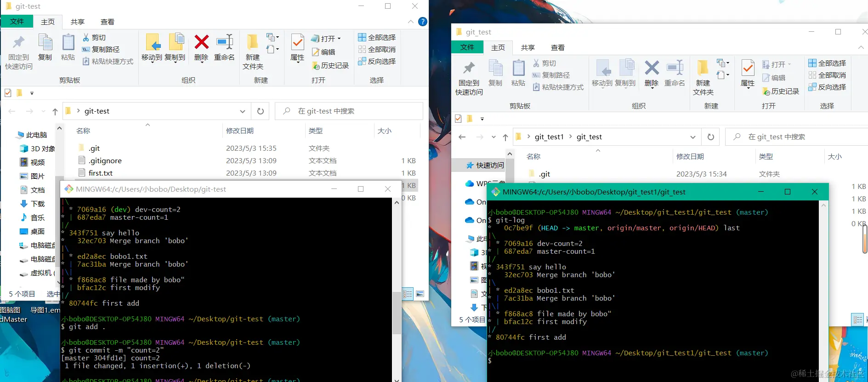Click New folder (新建文件夹) in git_test window ribbon
The height and width of the screenshot is (382, 868).
[703, 78]
